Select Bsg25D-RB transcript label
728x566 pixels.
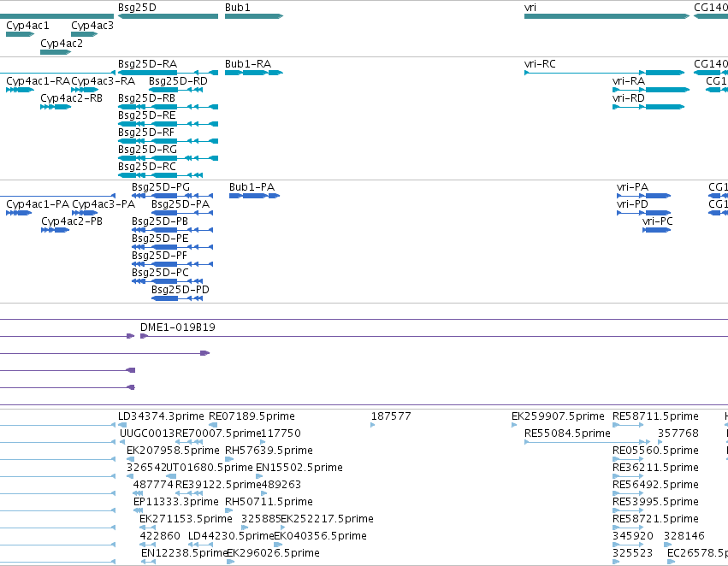click(x=147, y=97)
